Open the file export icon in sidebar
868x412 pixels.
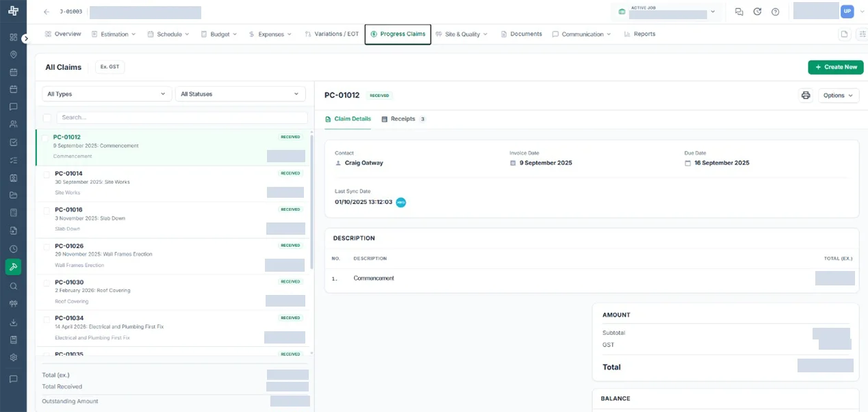13,231
